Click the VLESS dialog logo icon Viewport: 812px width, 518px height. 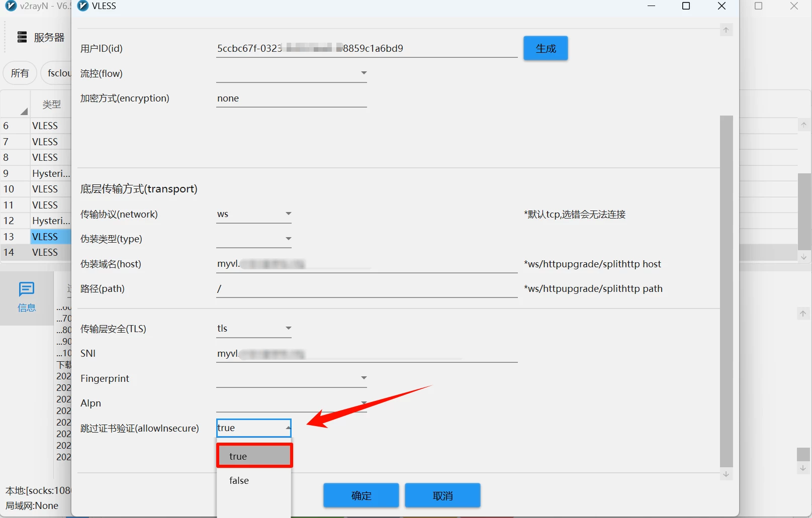click(x=83, y=6)
